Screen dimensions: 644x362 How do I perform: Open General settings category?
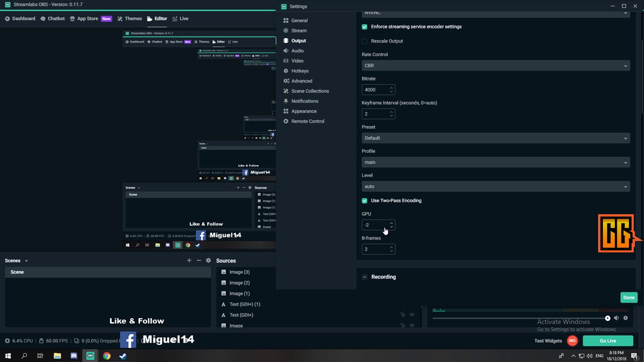[x=299, y=21]
